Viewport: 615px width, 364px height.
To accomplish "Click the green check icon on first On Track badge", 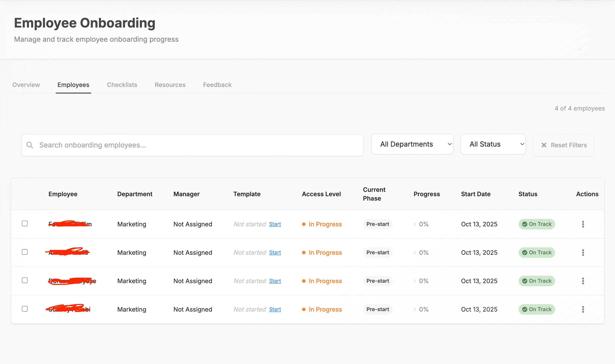I will coord(525,224).
